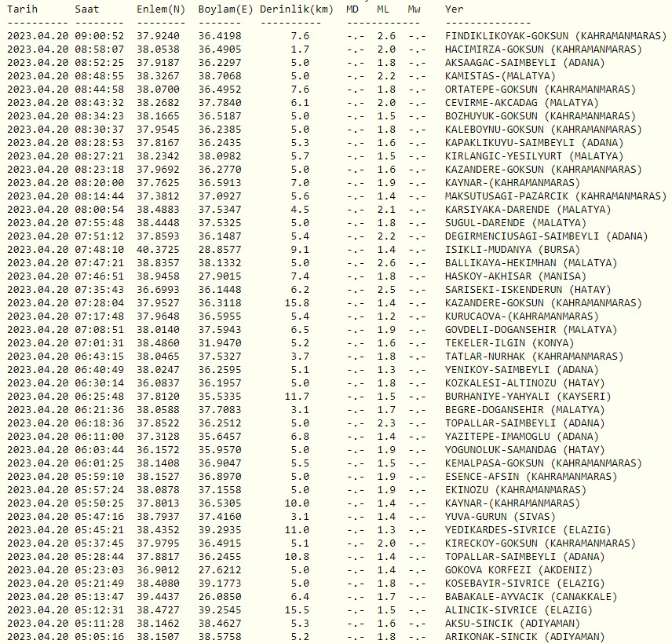Select TATLAR-NURHAK (KAHRAMANMARAS) location
The width and height of the screenshot is (672, 644).
[535, 356]
